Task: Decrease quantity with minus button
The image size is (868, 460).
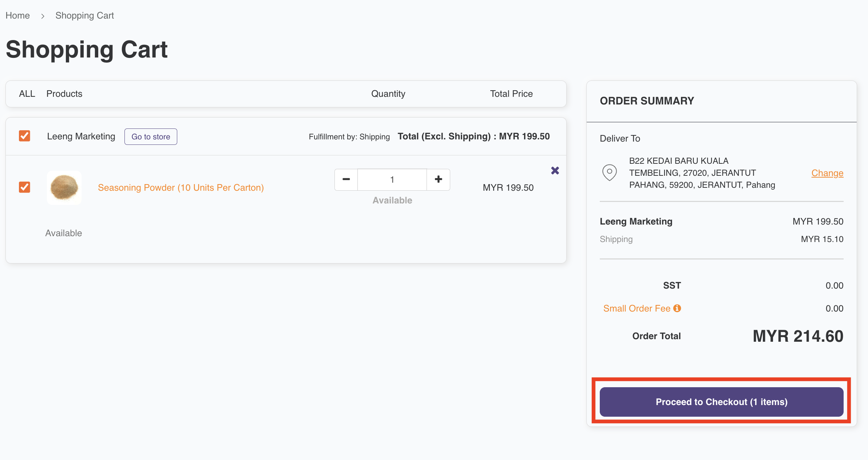Action: coord(346,179)
